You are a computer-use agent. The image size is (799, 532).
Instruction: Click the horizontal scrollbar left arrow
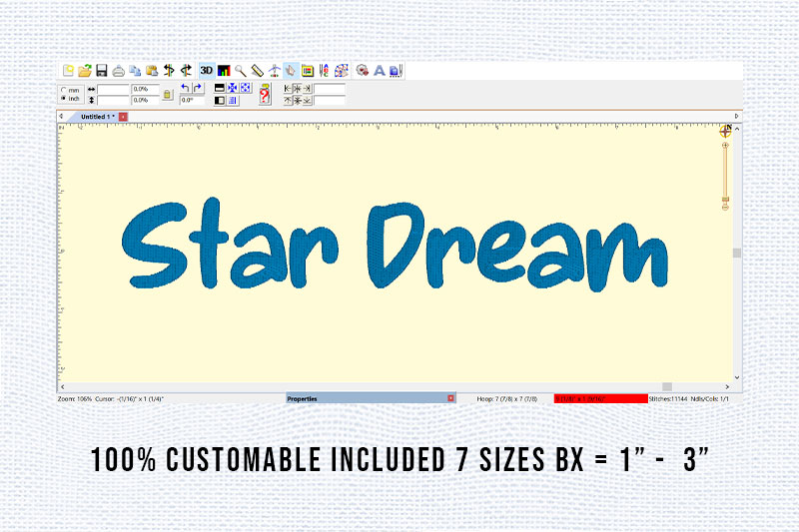pos(62,387)
